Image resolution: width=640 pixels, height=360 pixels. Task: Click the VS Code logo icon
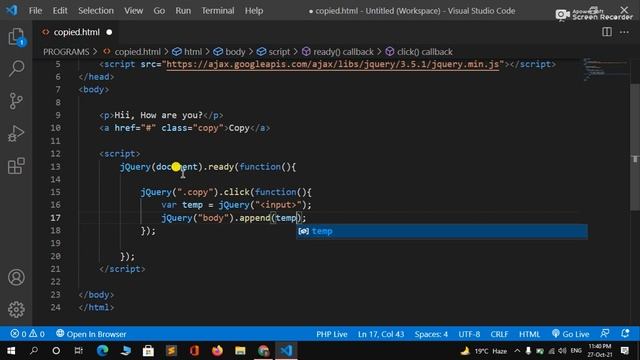[x=12, y=10]
